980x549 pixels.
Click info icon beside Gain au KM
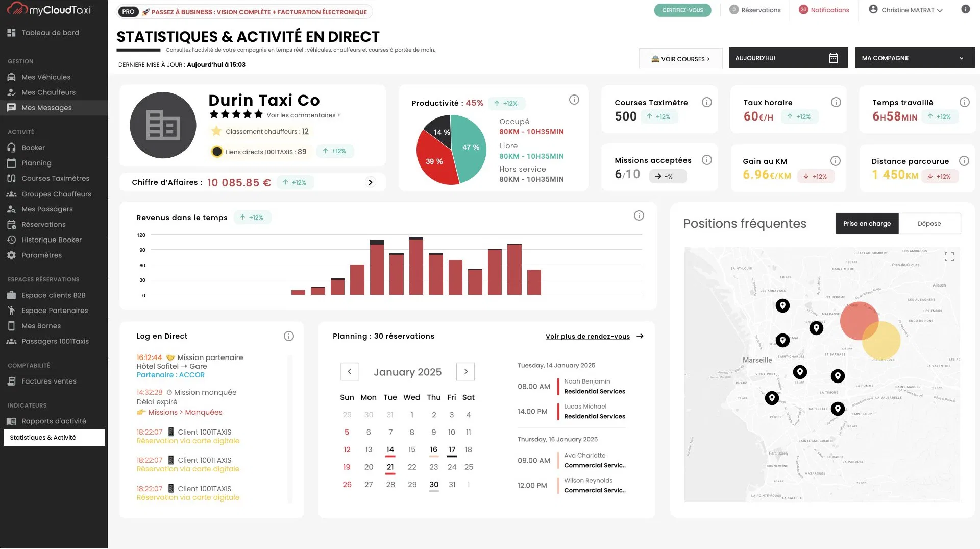click(836, 161)
